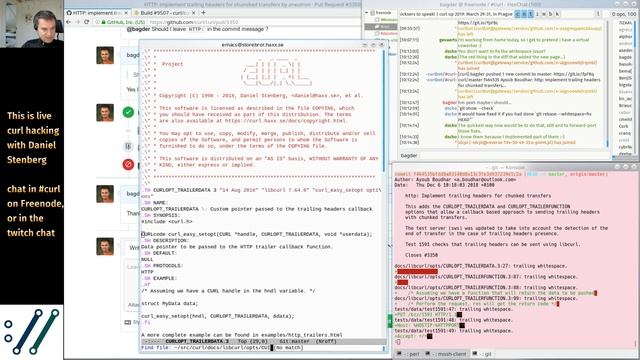Click the bagder nick button in HexChat
The image size is (640, 360).
(409, 156)
